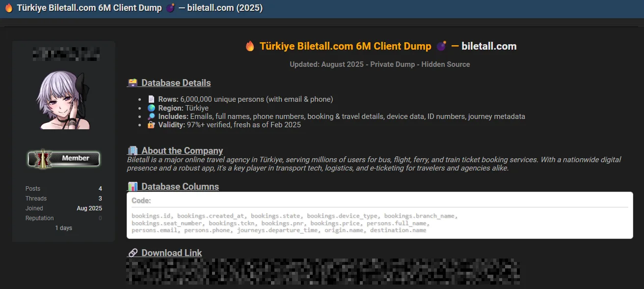Click the Biletall company description paragraph

click(x=374, y=164)
